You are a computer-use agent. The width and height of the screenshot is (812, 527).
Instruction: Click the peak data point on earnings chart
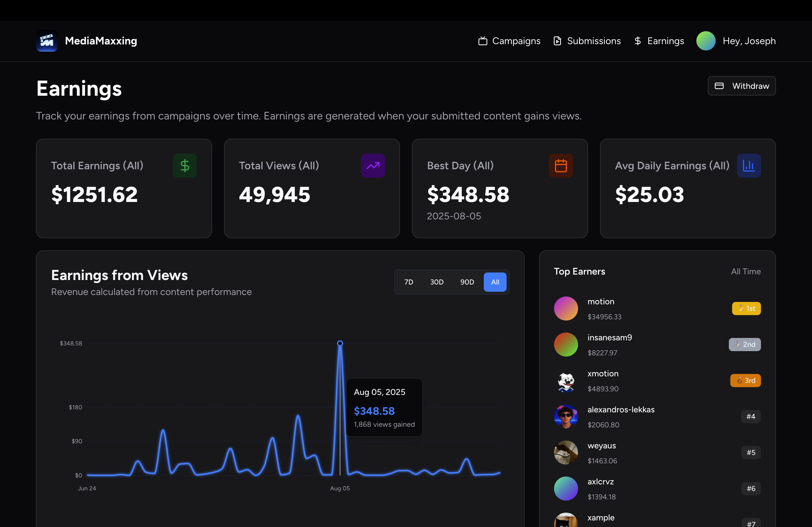pyautogui.click(x=340, y=343)
